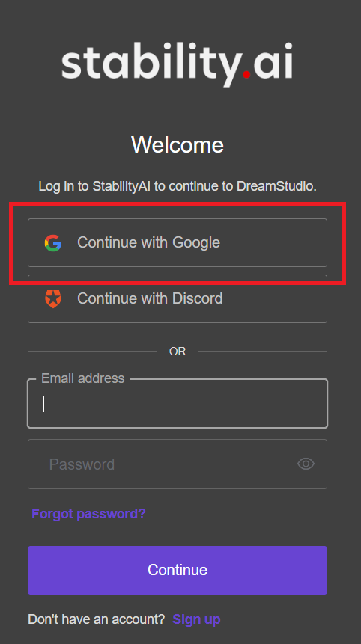Click the OR divider text

(178, 352)
